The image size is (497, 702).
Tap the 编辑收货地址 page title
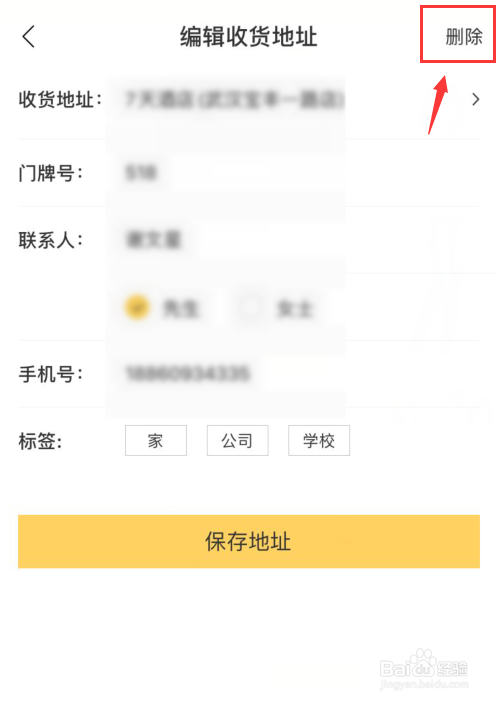tap(248, 37)
